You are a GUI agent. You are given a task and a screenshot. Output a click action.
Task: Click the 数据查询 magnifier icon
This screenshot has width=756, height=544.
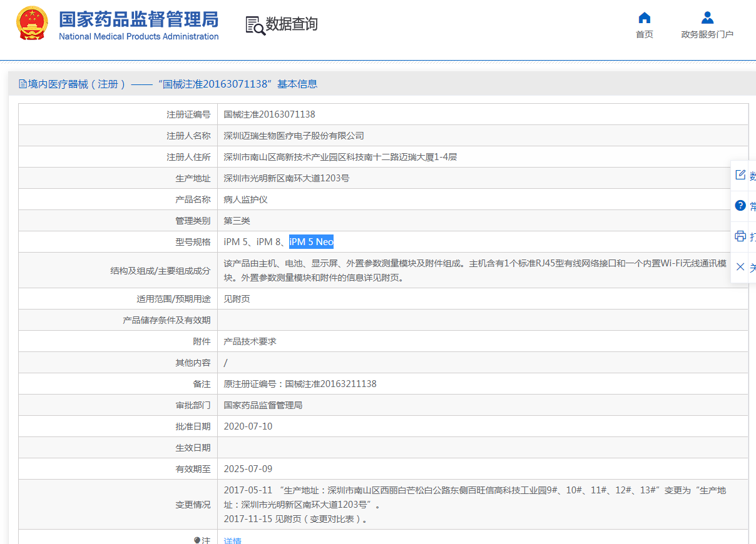255,25
